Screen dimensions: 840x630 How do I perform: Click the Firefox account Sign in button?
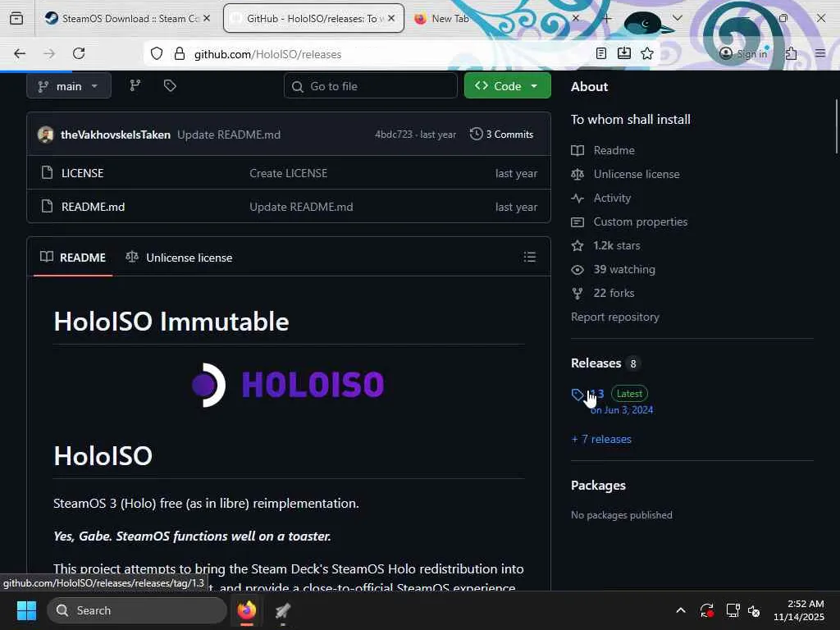[744, 53]
